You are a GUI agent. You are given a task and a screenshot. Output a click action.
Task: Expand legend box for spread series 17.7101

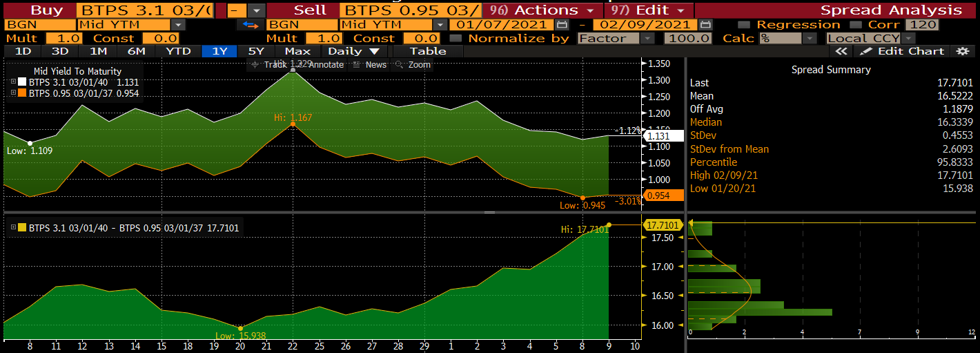click(x=14, y=227)
